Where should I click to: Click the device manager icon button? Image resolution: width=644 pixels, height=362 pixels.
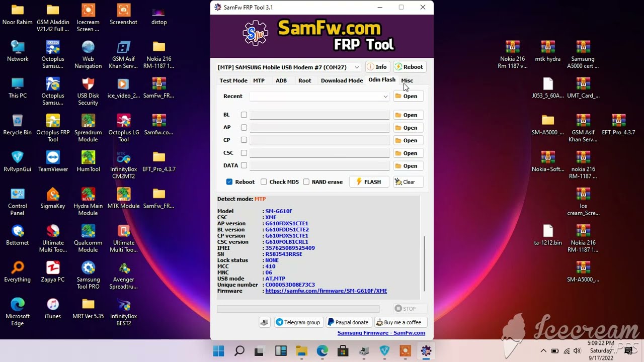[x=264, y=322]
